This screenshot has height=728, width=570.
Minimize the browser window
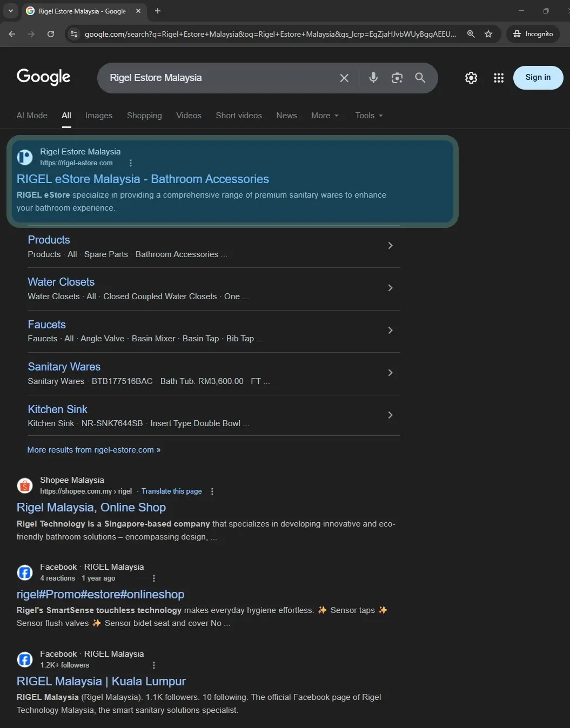[x=521, y=11]
